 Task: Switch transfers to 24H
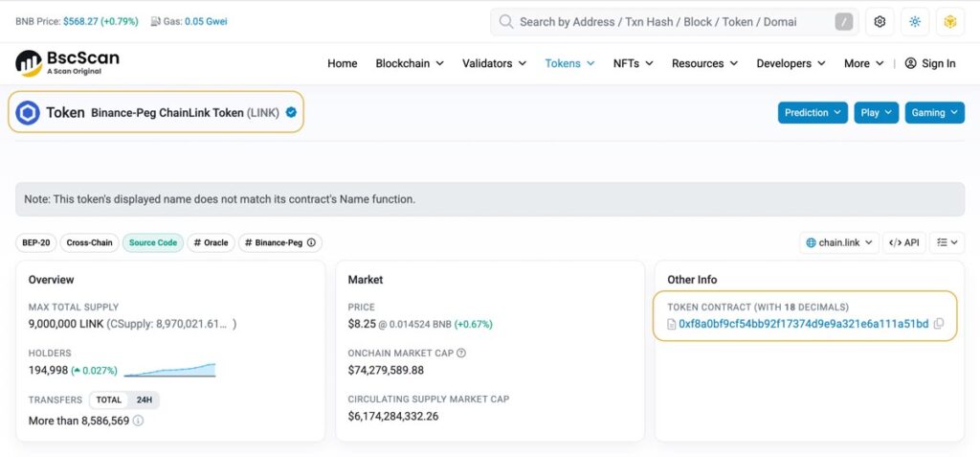(145, 400)
